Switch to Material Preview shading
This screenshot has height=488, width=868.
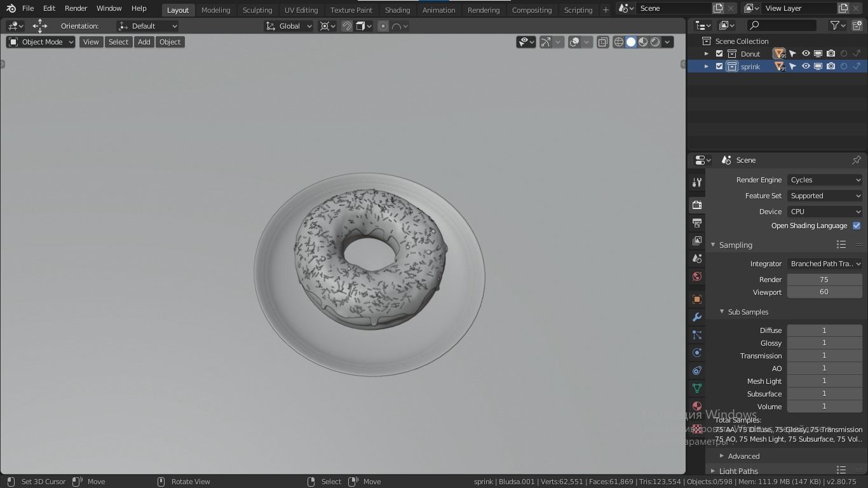643,42
